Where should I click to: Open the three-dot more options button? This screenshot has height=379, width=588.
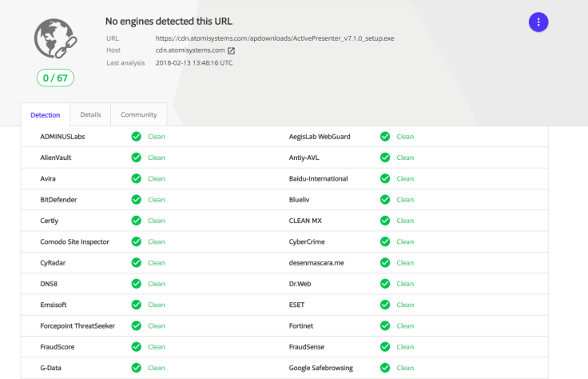[538, 22]
